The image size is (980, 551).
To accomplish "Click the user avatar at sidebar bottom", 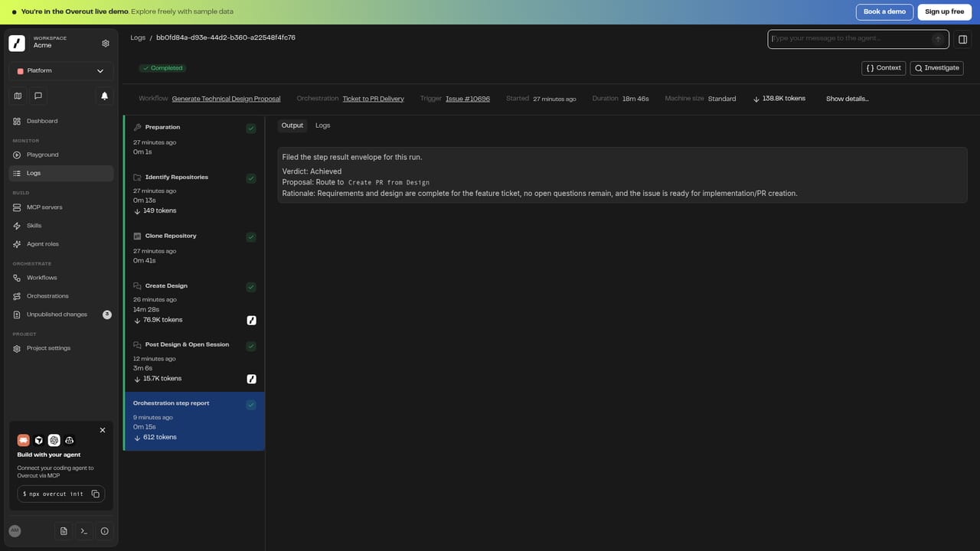I will tap(15, 531).
